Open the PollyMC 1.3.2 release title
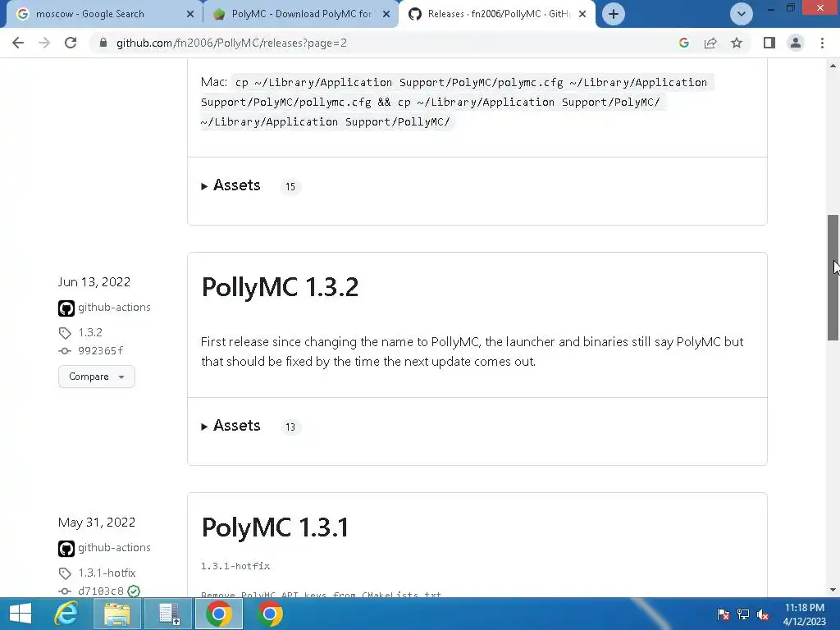The height and width of the screenshot is (630, 840). click(280, 286)
